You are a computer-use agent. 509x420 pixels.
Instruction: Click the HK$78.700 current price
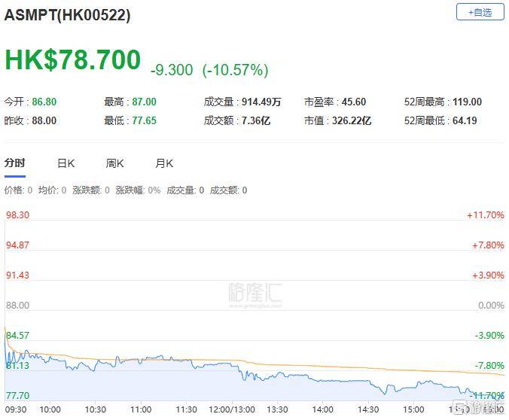pyautogui.click(x=73, y=59)
